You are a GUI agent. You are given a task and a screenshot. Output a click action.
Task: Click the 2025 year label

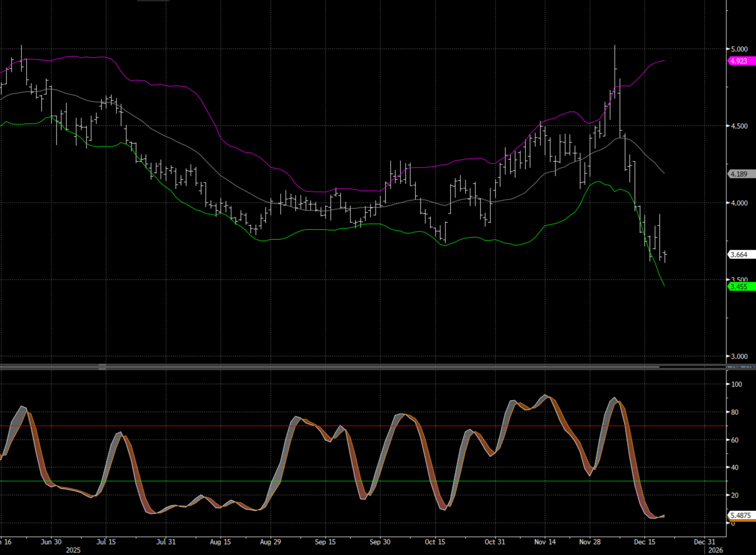(x=73, y=550)
